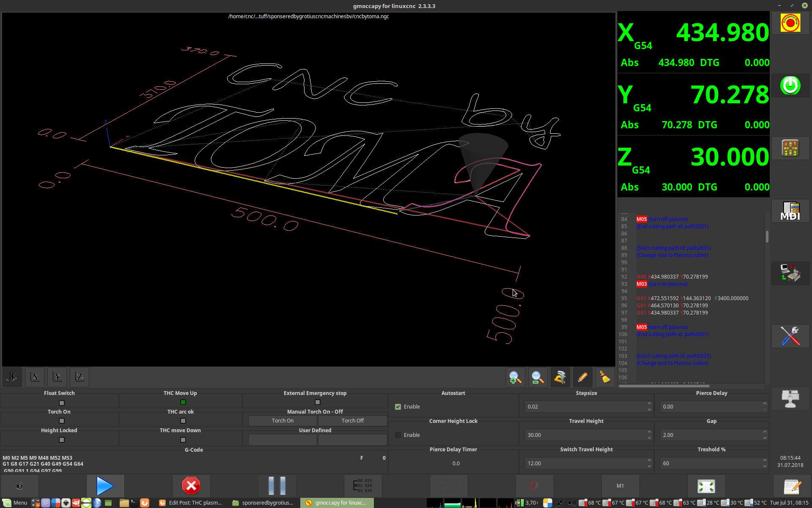The width and height of the screenshot is (812, 508).
Task: Decrease the Stepsize value
Action: pos(649,409)
